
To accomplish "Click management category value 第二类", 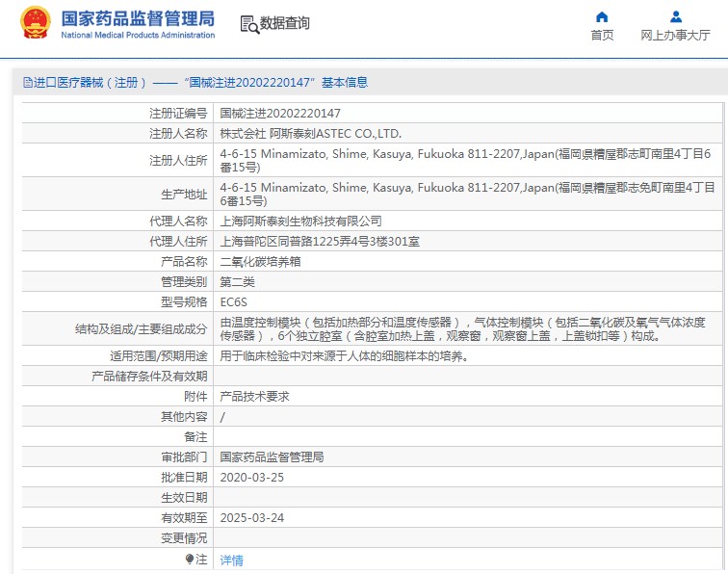I will pyautogui.click(x=237, y=282).
